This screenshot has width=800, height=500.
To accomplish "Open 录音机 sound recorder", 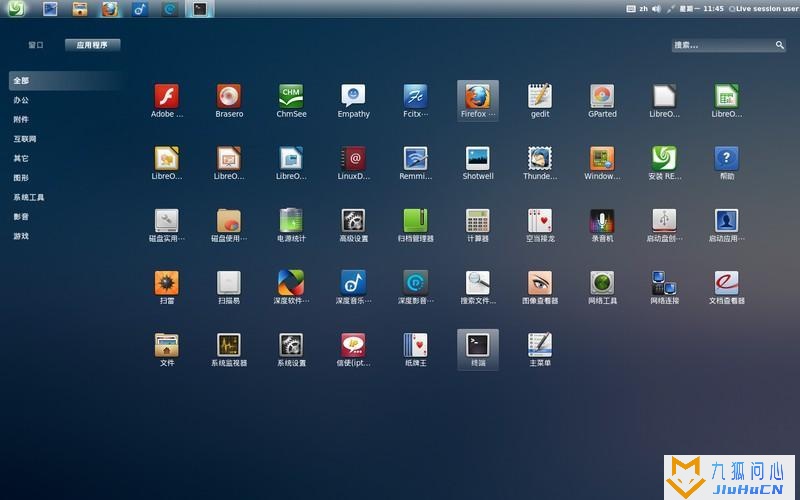I will coord(603,225).
